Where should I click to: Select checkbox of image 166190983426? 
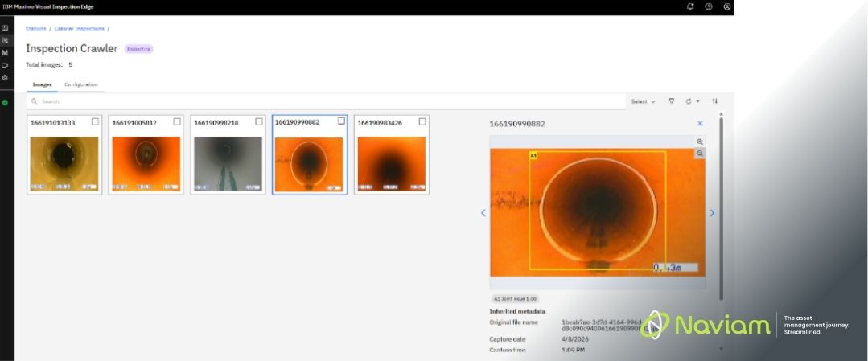click(422, 121)
